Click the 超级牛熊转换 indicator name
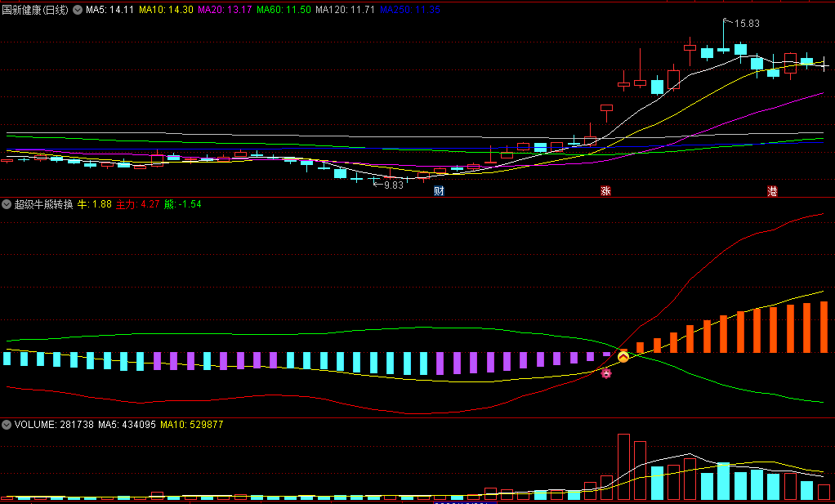The width and height of the screenshot is (835, 504). click(43, 204)
